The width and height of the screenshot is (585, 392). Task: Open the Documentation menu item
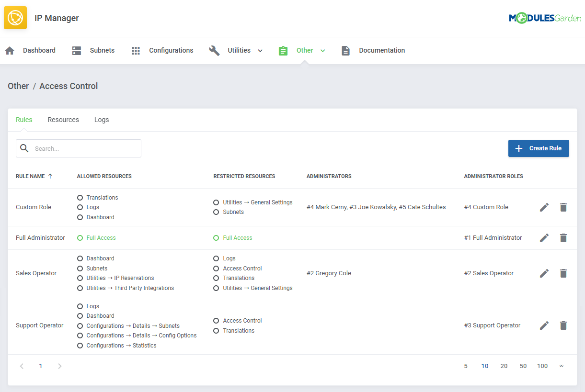382,50
